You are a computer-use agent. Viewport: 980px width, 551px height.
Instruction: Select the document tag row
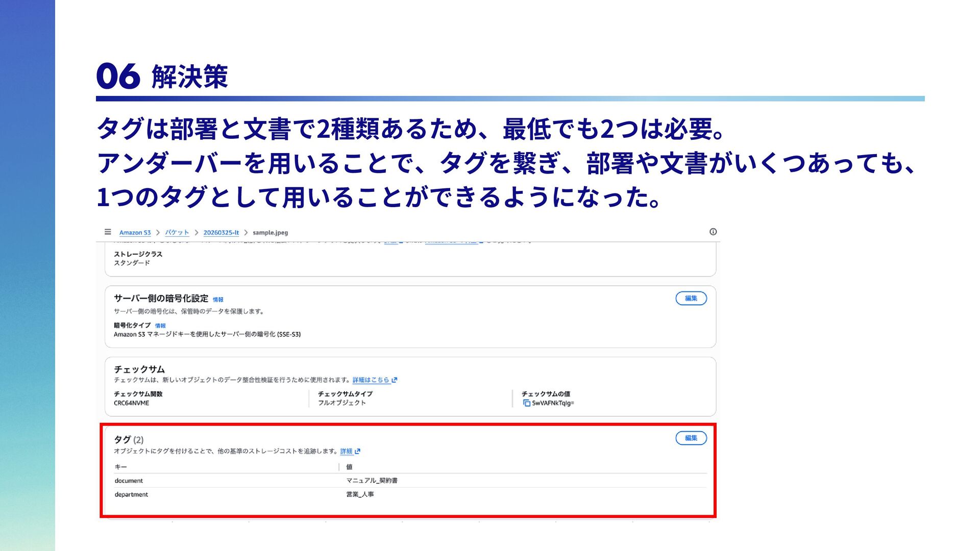[x=129, y=481]
